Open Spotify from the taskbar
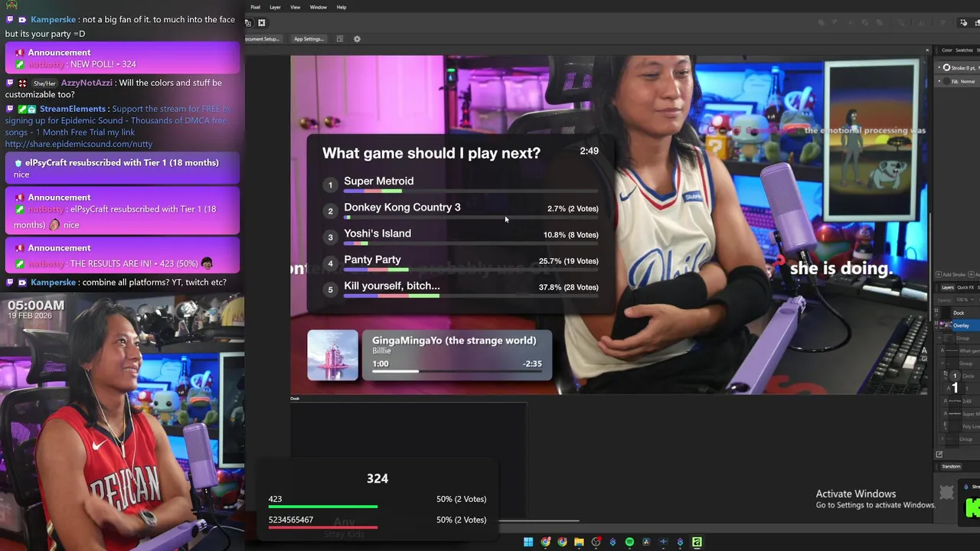The image size is (980, 551). click(629, 542)
